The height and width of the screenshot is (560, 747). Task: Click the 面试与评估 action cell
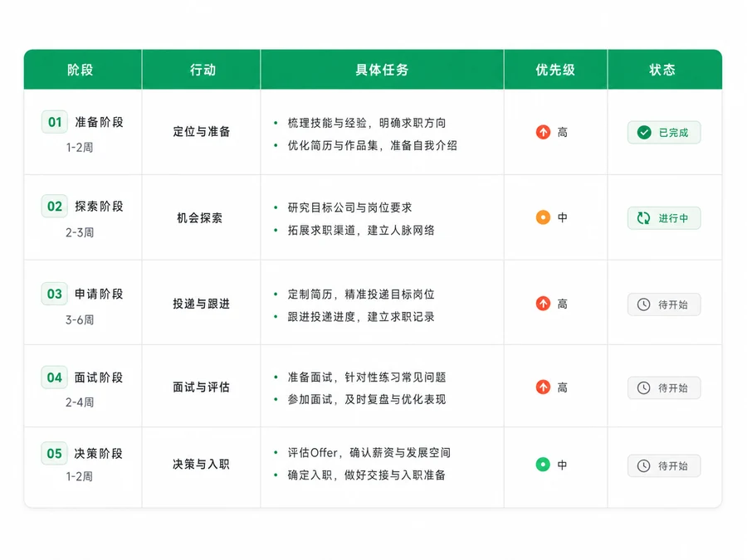[x=202, y=387]
